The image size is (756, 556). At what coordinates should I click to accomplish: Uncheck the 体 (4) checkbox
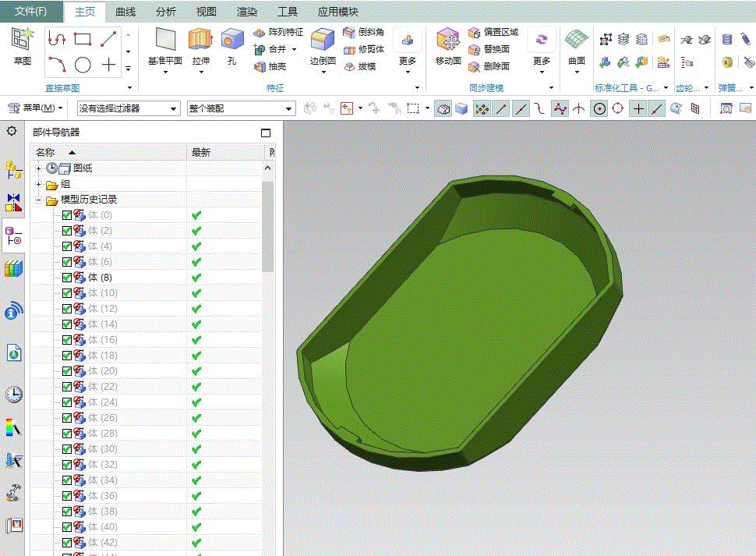point(67,246)
